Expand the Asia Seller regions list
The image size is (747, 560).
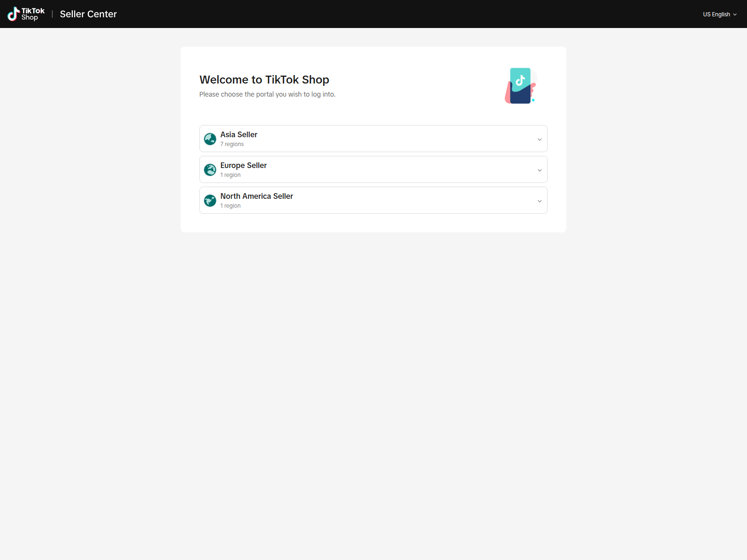(539, 139)
